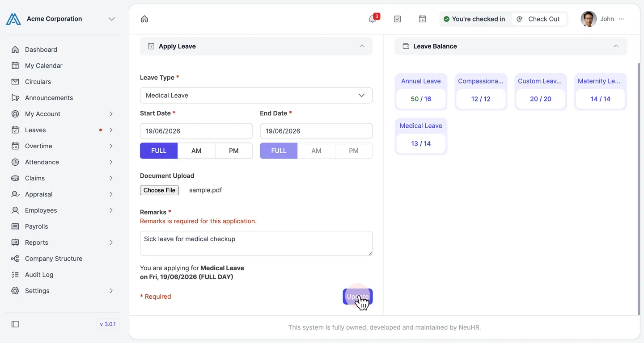The height and width of the screenshot is (343, 644).
Task: Click Choose File for document upload
Action: pos(159,190)
